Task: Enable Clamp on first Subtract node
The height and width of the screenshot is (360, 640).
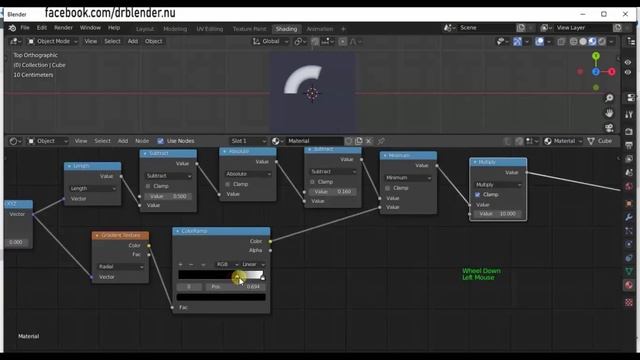Action: [148, 186]
